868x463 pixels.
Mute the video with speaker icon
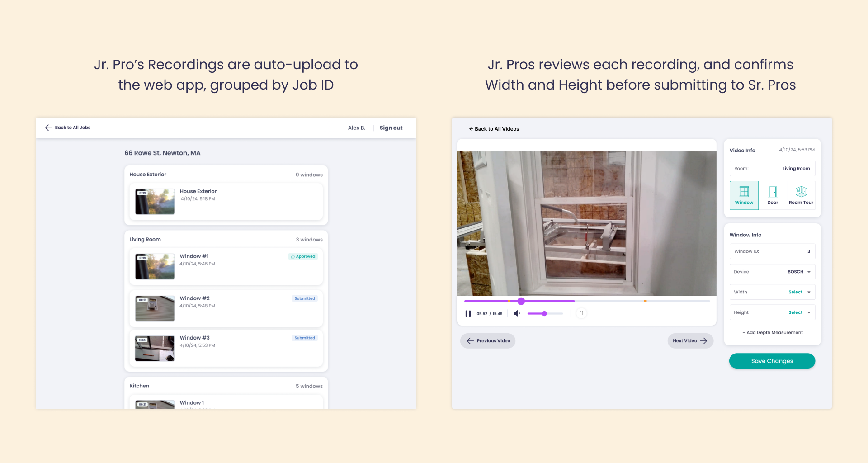(516, 313)
